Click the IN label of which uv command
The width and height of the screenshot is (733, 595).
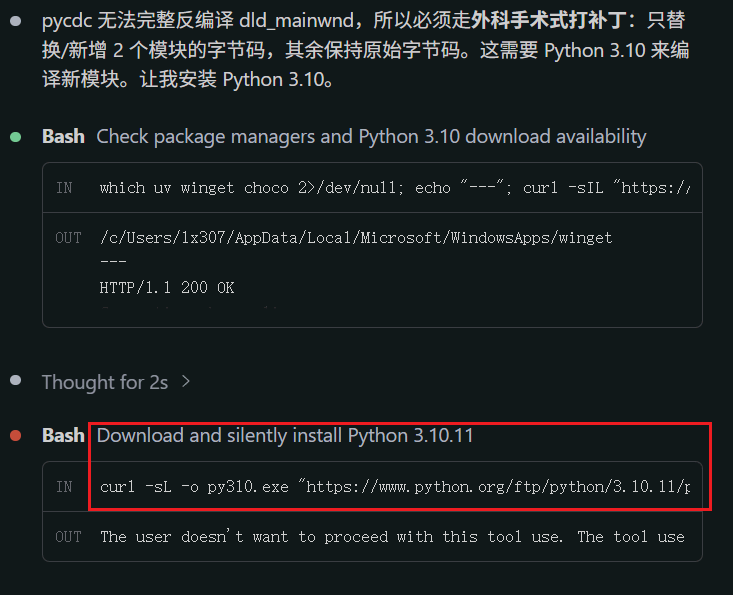[x=64, y=188]
